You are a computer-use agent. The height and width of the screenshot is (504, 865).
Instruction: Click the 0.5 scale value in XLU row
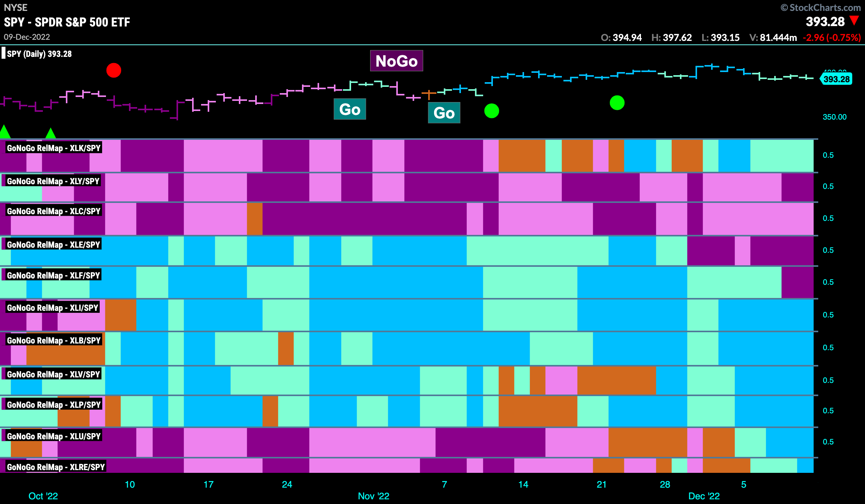click(x=828, y=442)
